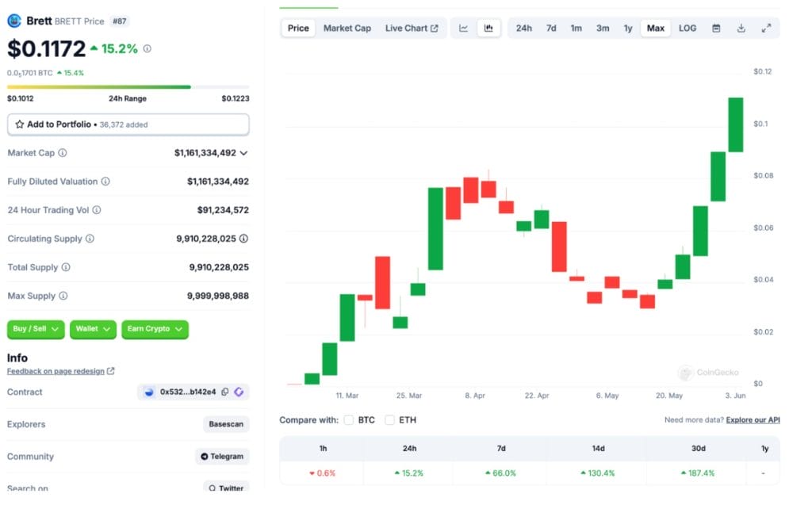Click the 14d 130.4% change value
The width and height of the screenshot is (812, 505).
[598, 473]
